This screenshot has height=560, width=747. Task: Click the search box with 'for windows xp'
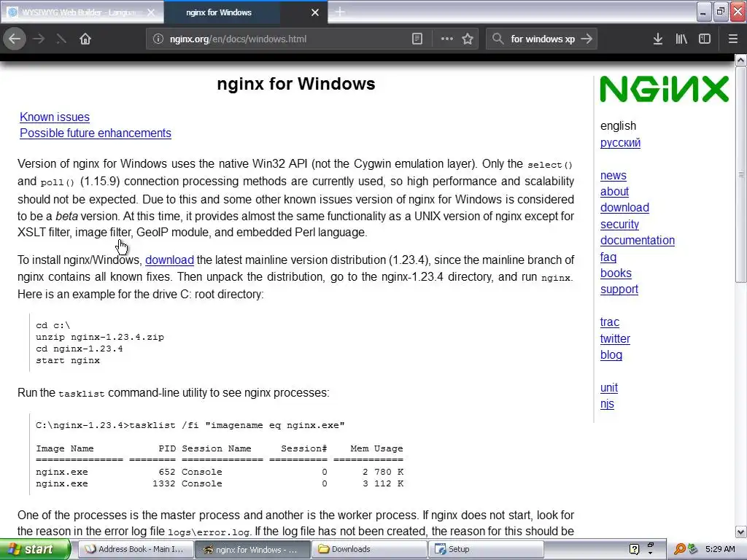pyautogui.click(x=543, y=39)
